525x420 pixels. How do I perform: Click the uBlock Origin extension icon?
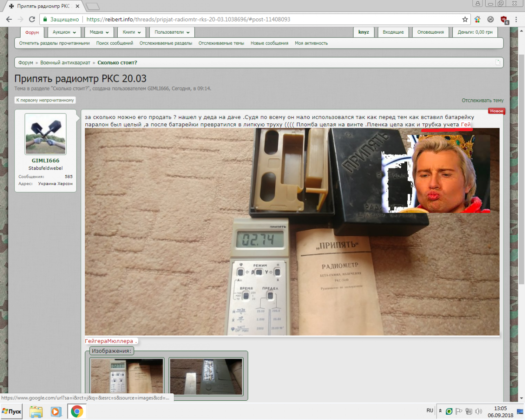[x=504, y=20]
